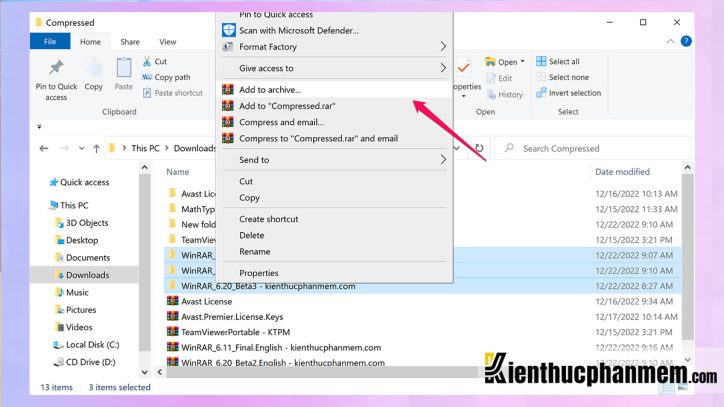Open 3D Objects in navigation pane
Viewport: 724px width, 407px height.
tap(81, 223)
